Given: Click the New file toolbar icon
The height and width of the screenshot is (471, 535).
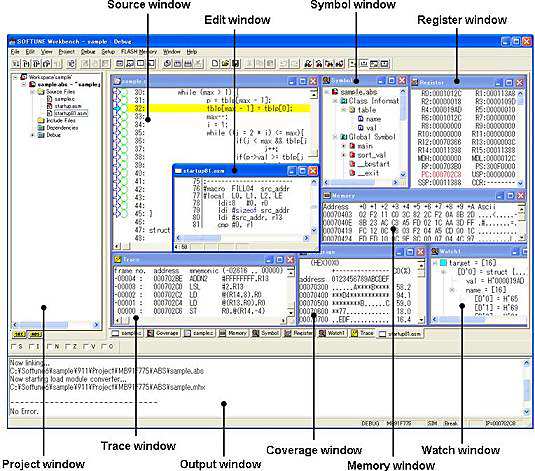Looking at the screenshot, I should pyautogui.click(x=215, y=63).
